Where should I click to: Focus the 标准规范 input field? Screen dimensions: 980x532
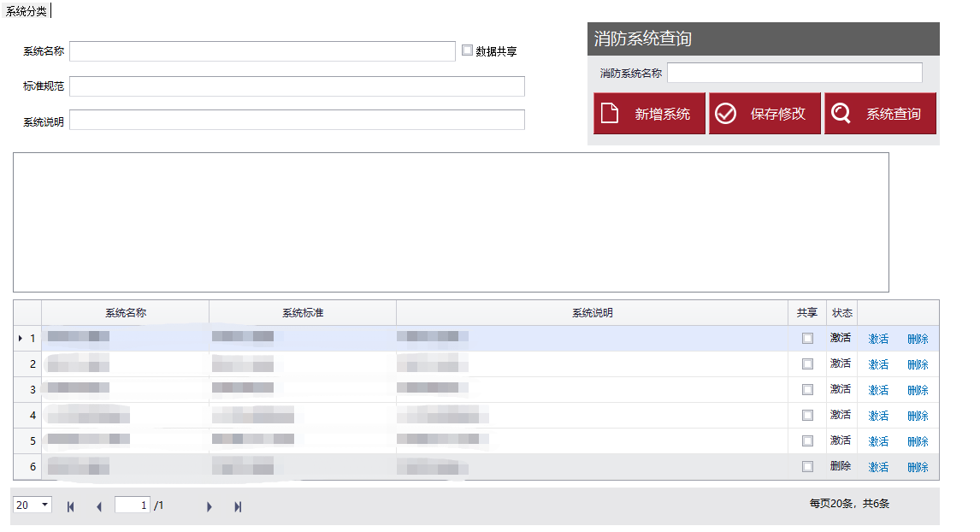297,86
